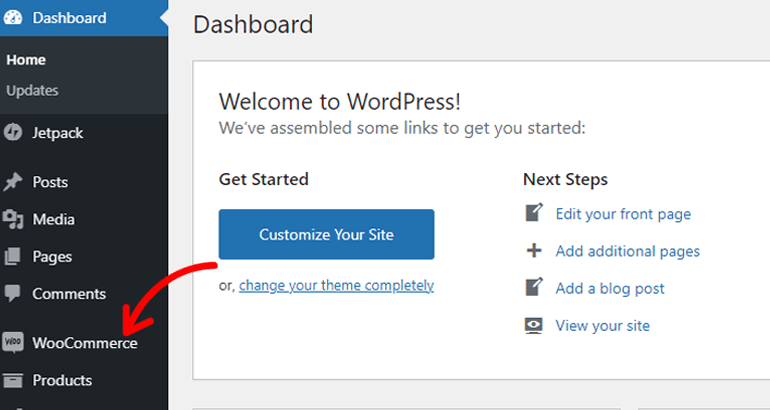Viewport: 770px width, 410px height.
Task: Open the Home submenu item
Action: pos(26,60)
